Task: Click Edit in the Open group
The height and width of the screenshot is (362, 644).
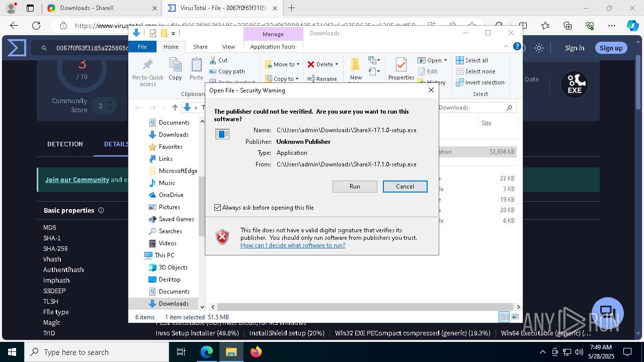Action: (428, 71)
